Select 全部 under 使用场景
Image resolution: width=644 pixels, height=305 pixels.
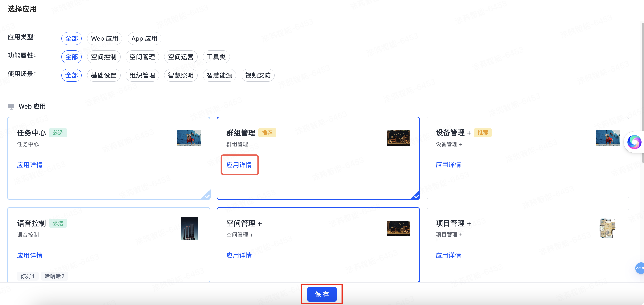[72, 75]
